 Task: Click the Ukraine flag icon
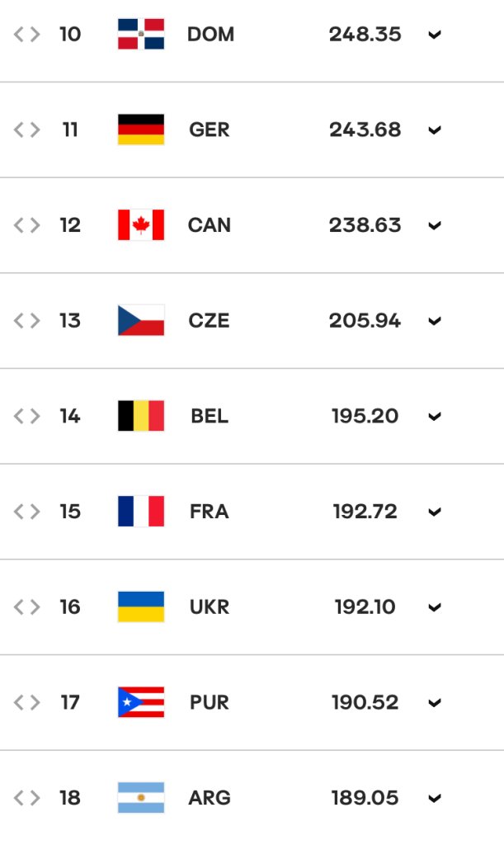point(141,607)
